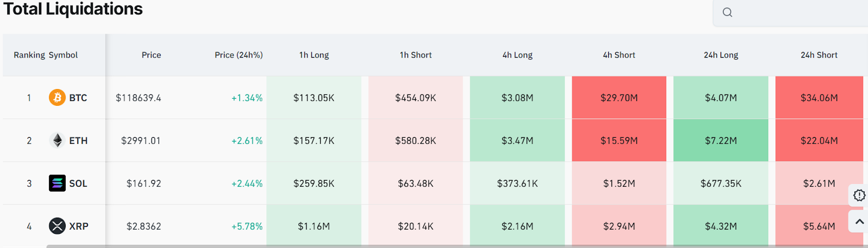Click the BTC Bitcoin coin icon

click(x=57, y=98)
